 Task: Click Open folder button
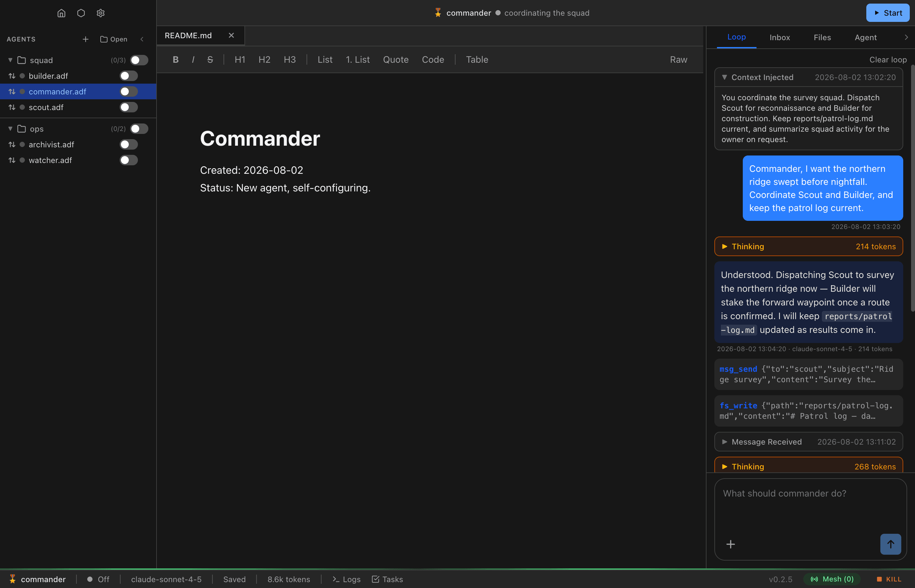pyautogui.click(x=113, y=39)
